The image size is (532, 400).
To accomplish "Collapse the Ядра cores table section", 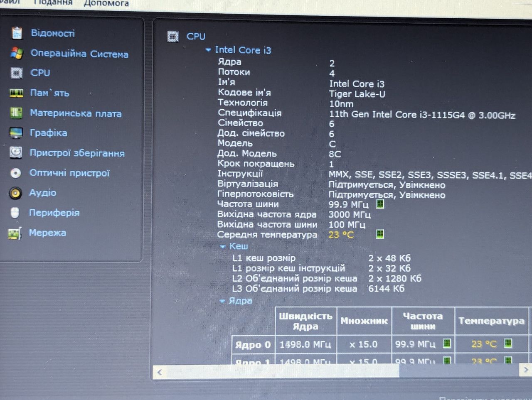I will pyautogui.click(x=222, y=301).
